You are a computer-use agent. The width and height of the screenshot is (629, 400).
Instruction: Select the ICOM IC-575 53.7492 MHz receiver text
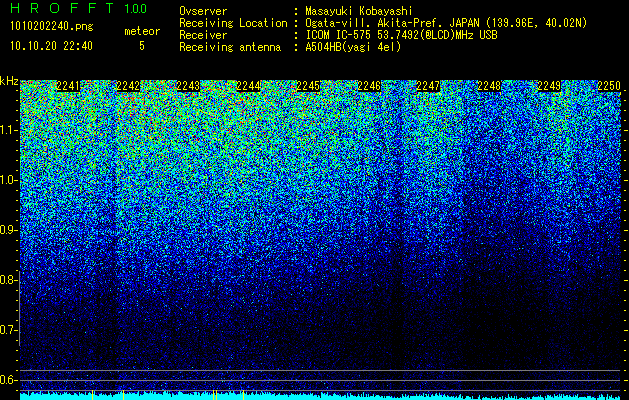(401, 35)
